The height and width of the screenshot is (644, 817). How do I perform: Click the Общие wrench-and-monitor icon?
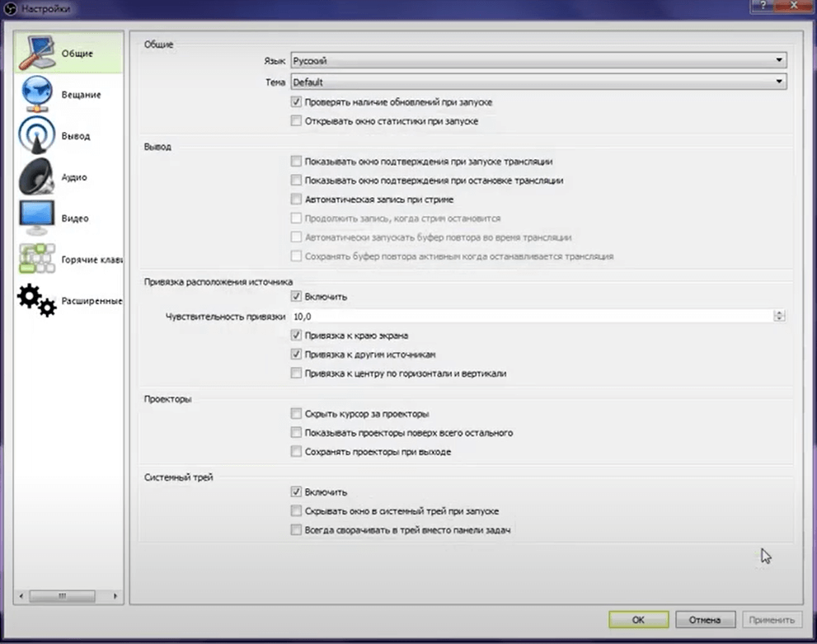[x=35, y=53]
